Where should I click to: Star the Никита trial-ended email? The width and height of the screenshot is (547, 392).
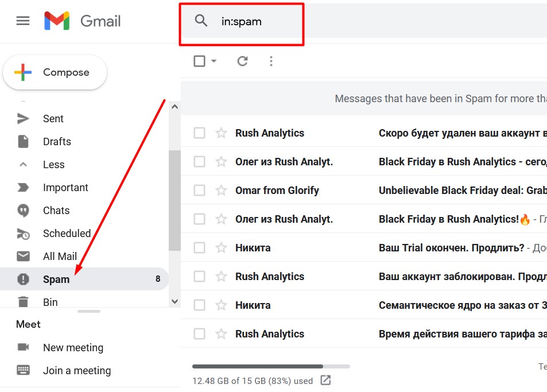(x=221, y=247)
